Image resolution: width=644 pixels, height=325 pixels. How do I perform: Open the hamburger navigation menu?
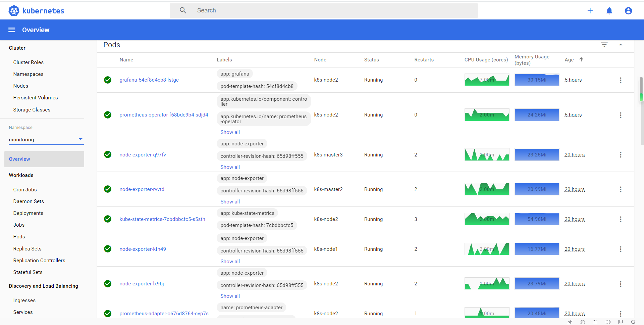(12, 30)
